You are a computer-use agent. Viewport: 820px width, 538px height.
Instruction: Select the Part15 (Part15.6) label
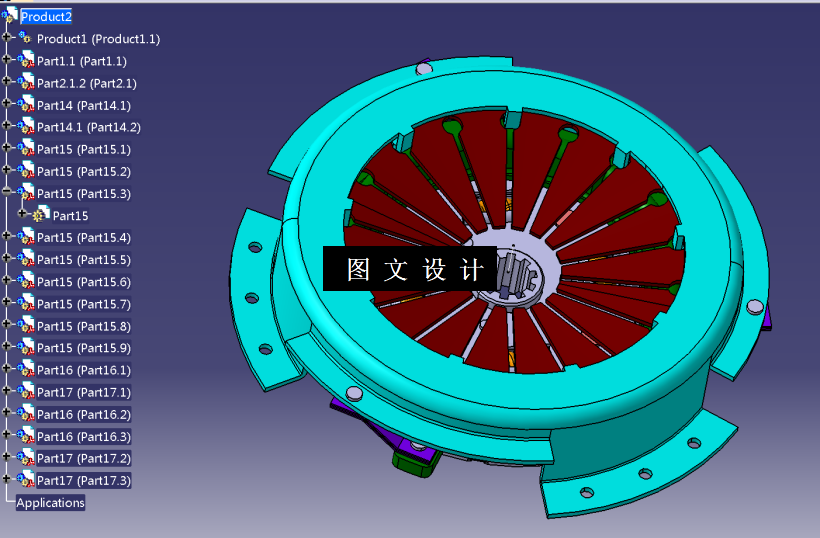click(84, 282)
